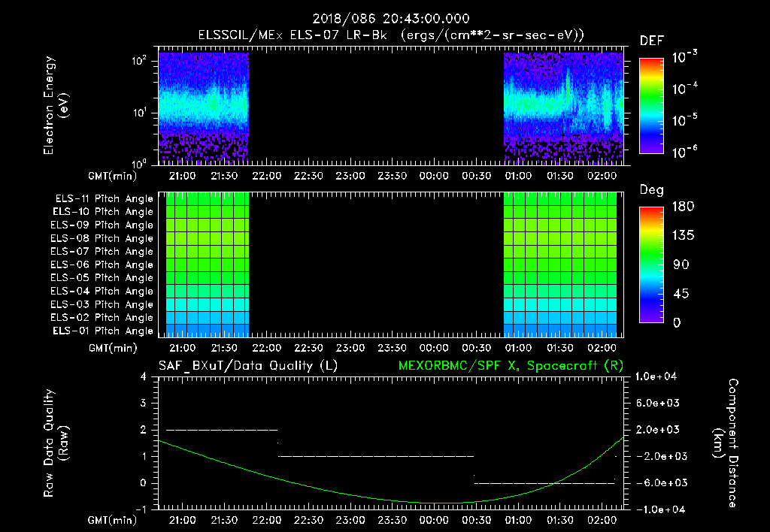Click the black data gap in energy spectrogram
Image resolution: width=770 pixels, height=532 pixels.
376,107
